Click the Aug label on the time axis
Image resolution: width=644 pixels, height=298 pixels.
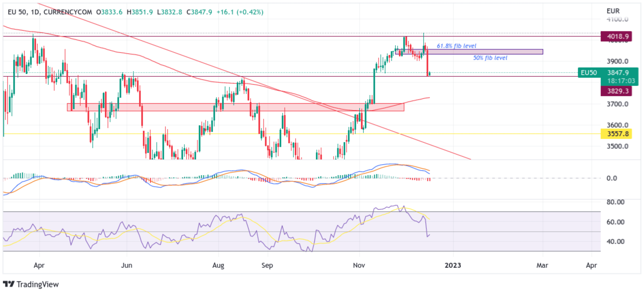pyautogui.click(x=218, y=265)
